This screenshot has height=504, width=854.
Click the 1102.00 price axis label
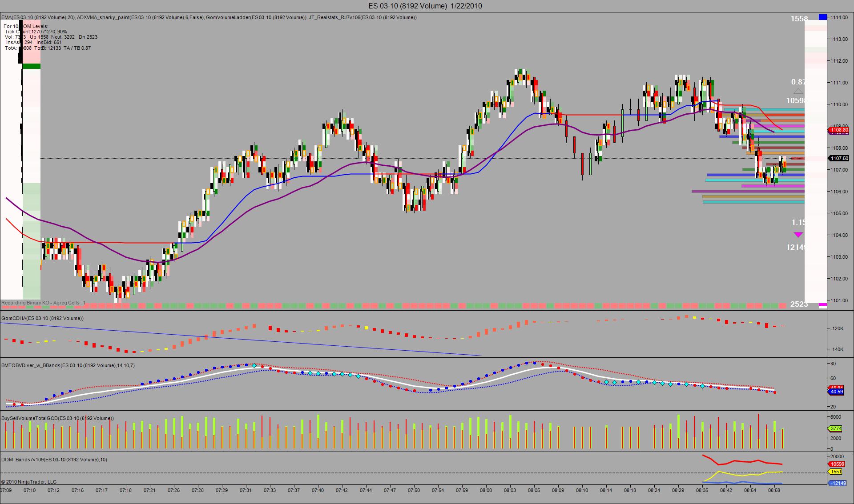tap(839, 279)
